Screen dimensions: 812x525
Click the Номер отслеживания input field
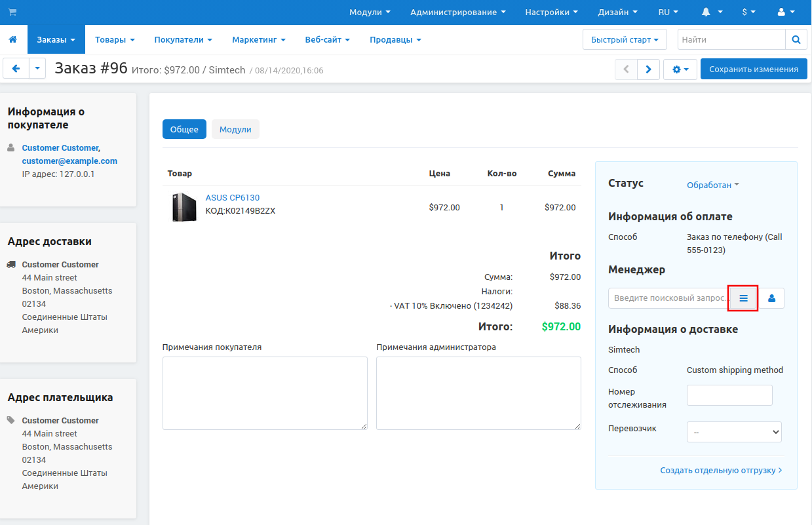tap(729, 395)
